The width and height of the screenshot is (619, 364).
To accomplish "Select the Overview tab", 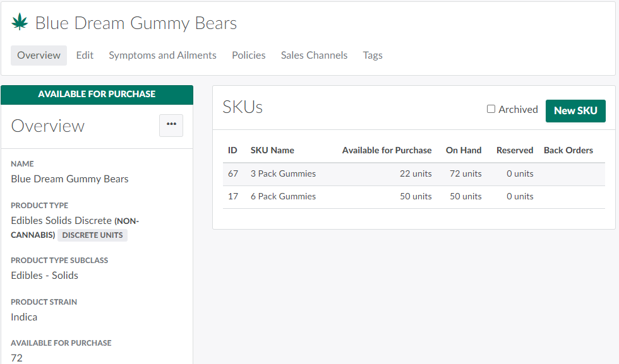I will pyautogui.click(x=39, y=56).
